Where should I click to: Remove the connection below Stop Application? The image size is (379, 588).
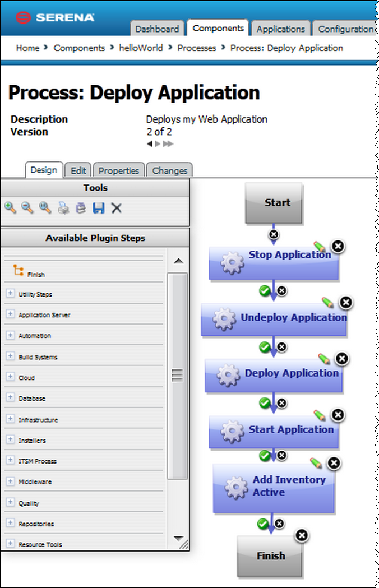pos(282,290)
